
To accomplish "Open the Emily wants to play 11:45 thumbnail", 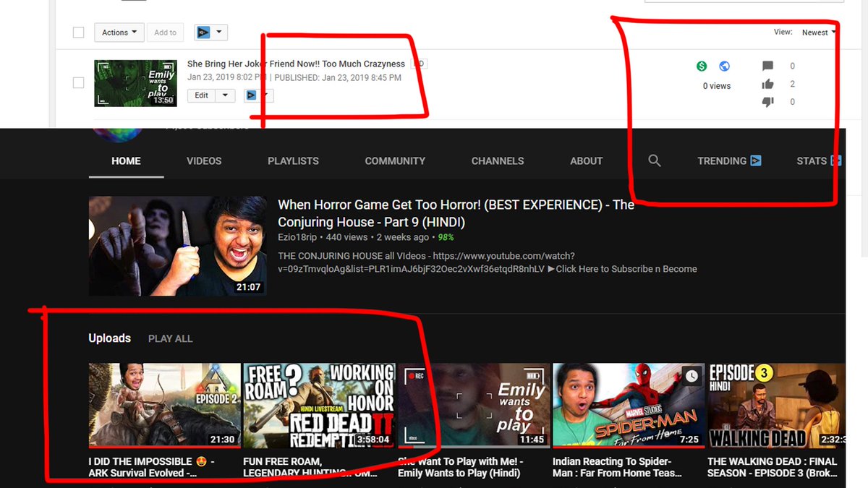I will pyautogui.click(x=474, y=406).
